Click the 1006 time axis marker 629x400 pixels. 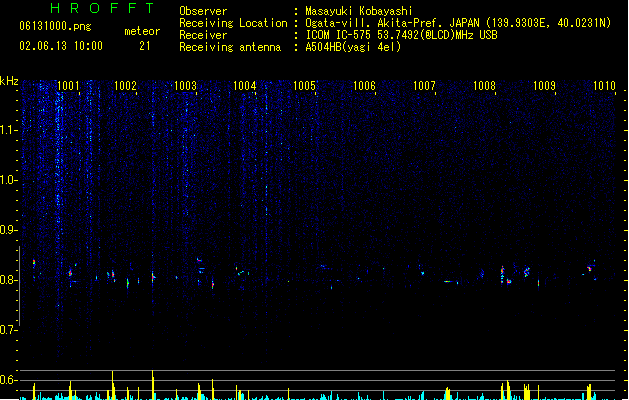[364, 85]
